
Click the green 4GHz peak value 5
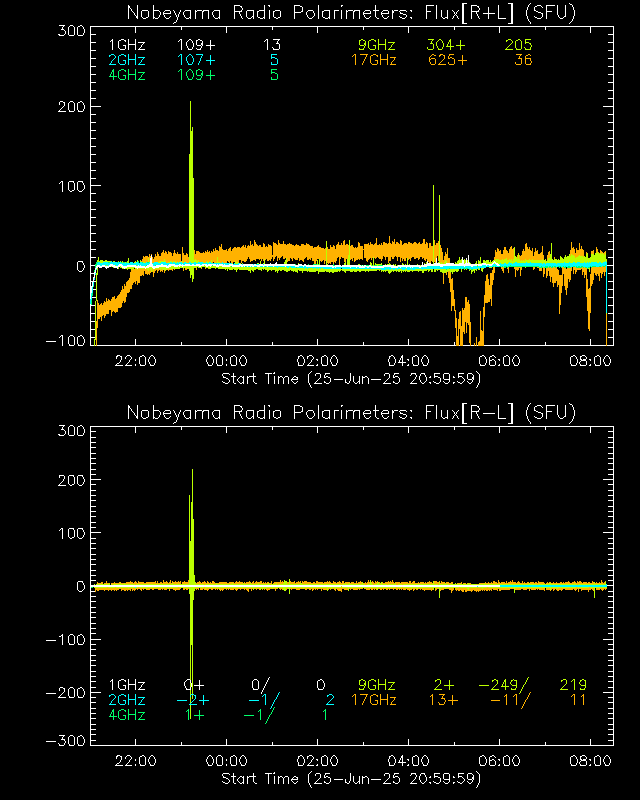(274, 74)
